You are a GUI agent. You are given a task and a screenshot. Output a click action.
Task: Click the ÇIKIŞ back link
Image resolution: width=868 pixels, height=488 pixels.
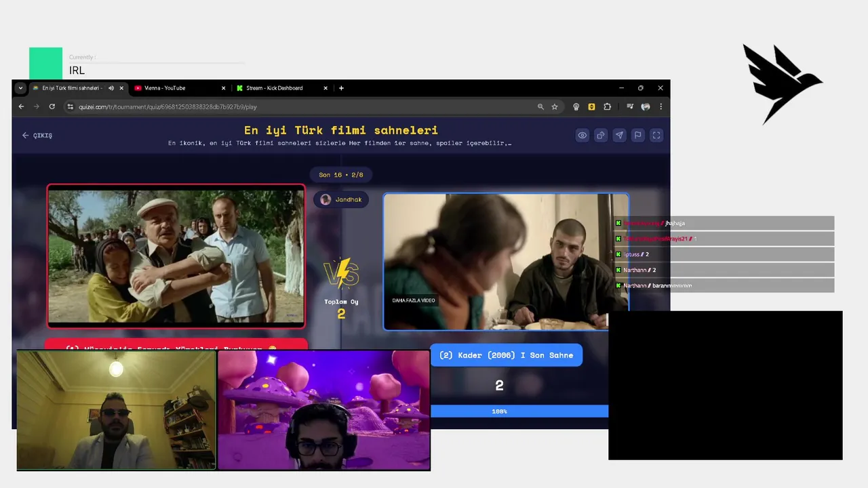[x=37, y=135]
